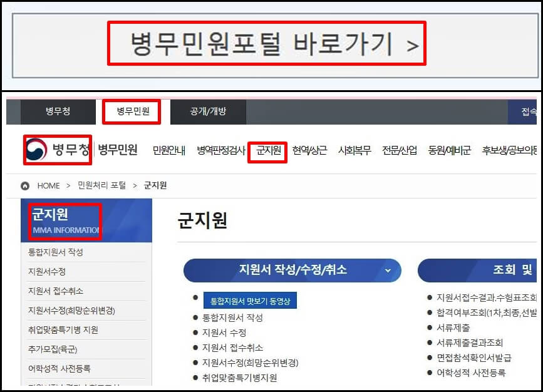Viewport: 543px width, 392px height.
Task: Click the HOME breadcrumb home icon
Action: click(24, 185)
